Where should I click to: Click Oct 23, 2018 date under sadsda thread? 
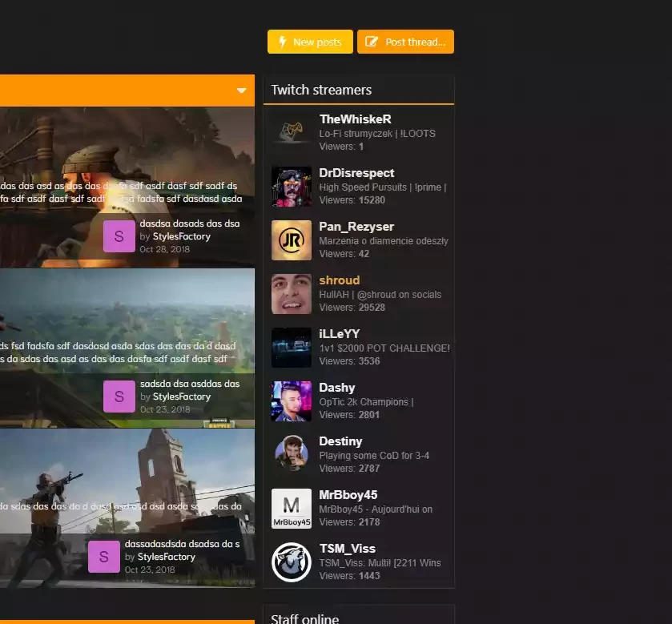point(165,409)
